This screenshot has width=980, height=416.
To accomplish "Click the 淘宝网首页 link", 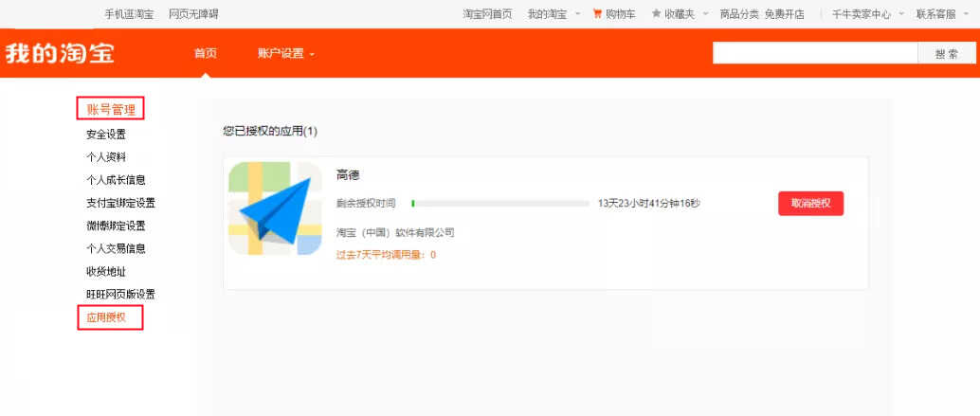I will [487, 14].
